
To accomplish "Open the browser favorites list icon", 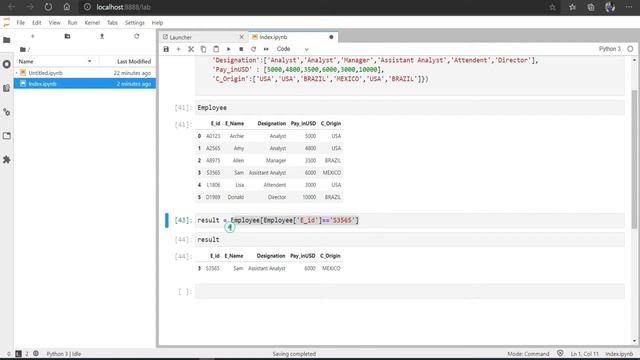I will (x=572, y=7).
